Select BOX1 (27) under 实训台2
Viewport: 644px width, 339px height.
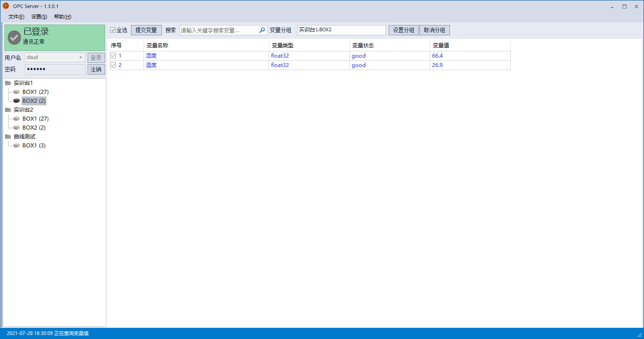pos(36,119)
